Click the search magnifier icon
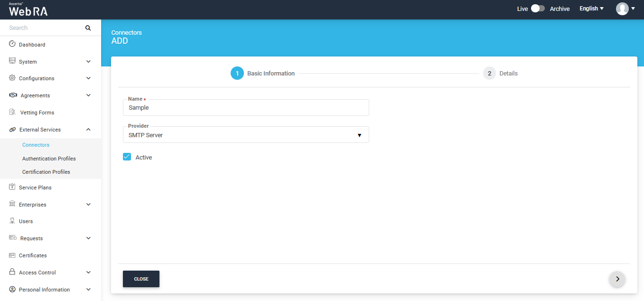This screenshot has width=644, height=301. point(88,28)
